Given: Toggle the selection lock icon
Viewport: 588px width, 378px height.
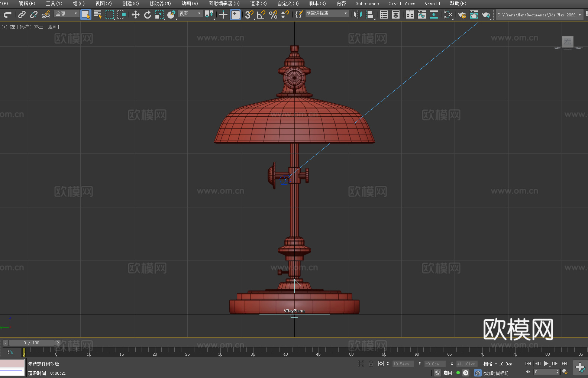Looking at the screenshot, I should point(371,364).
